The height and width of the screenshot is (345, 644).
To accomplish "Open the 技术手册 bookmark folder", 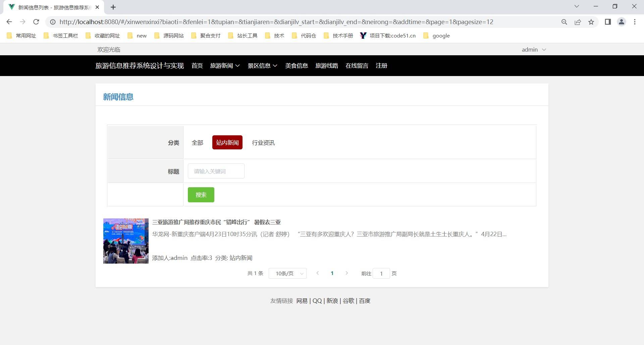I will 338,36.
